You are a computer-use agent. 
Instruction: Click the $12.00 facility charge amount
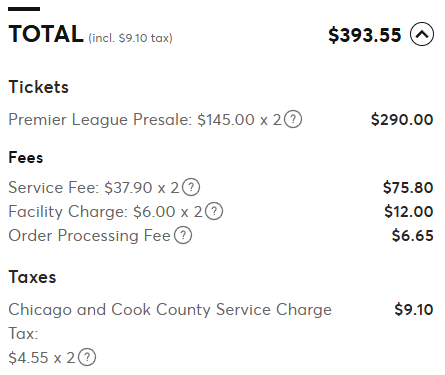tap(409, 211)
